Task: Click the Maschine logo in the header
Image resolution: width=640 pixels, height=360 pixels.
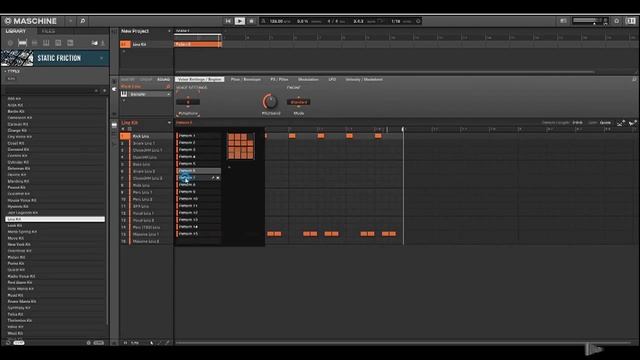Action: [x=30, y=21]
